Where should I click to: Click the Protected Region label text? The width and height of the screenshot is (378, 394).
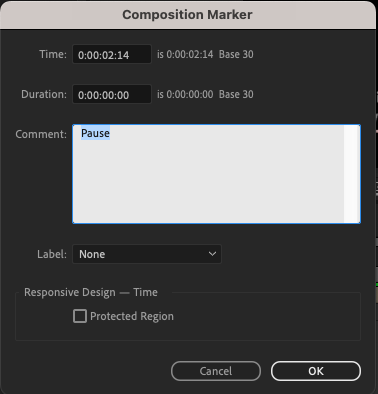pos(132,316)
